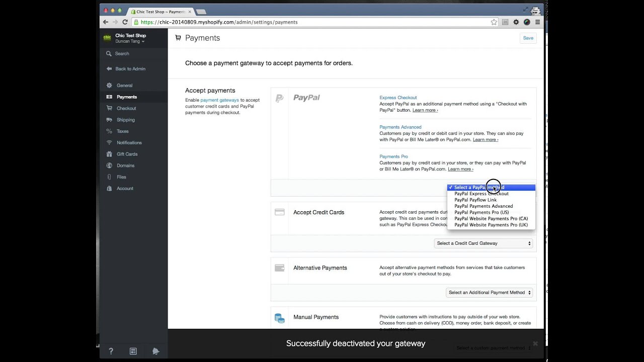
Task: Reload the page in browser
Action: tap(125, 22)
